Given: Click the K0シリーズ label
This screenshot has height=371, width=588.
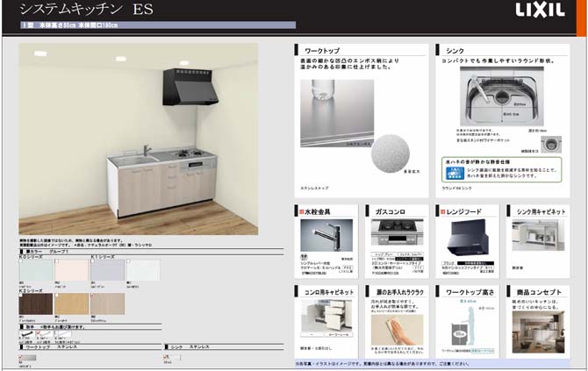Looking at the screenshot, I should [31, 257].
